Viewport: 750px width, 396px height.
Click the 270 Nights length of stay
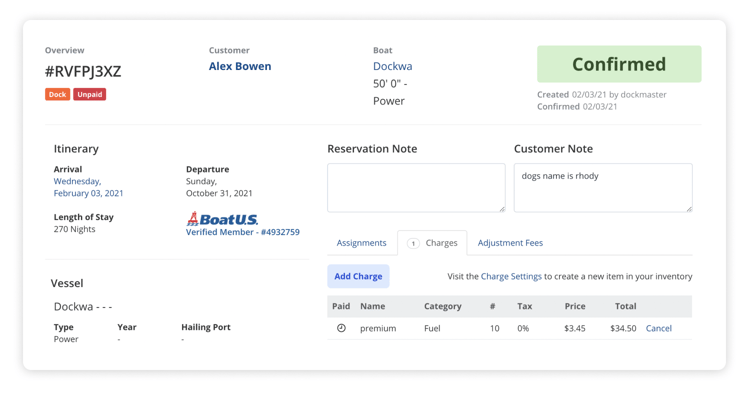click(74, 229)
